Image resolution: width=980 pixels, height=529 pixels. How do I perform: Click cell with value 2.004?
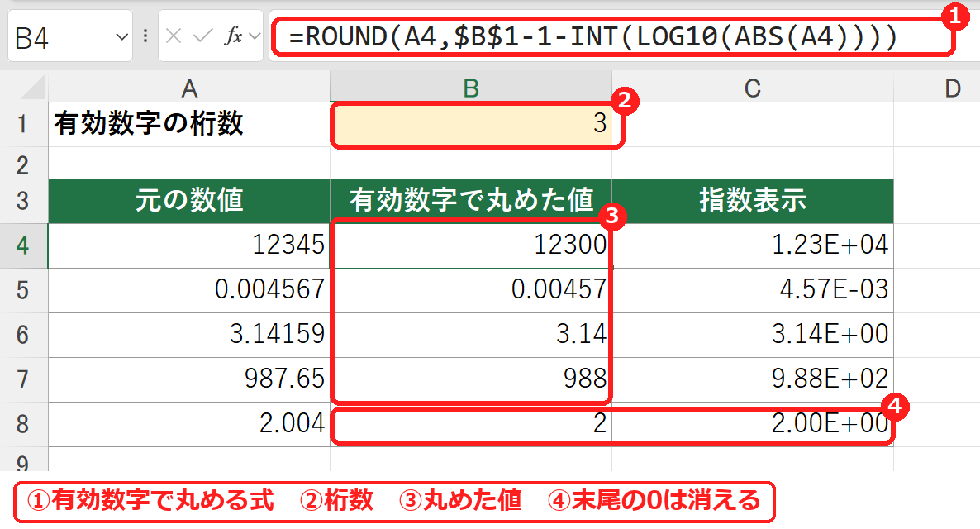tap(189, 424)
